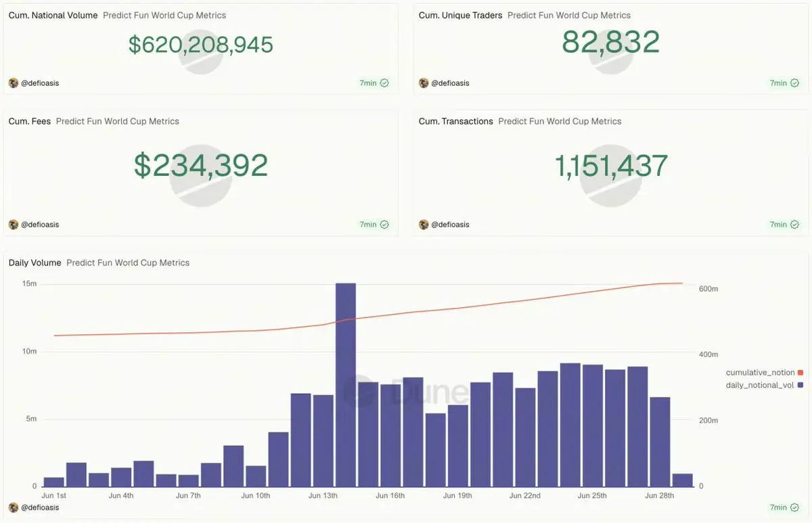Click the Jun 19th daily volume bar
The width and height of the screenshot is (812, 523).
pos(458,446)
